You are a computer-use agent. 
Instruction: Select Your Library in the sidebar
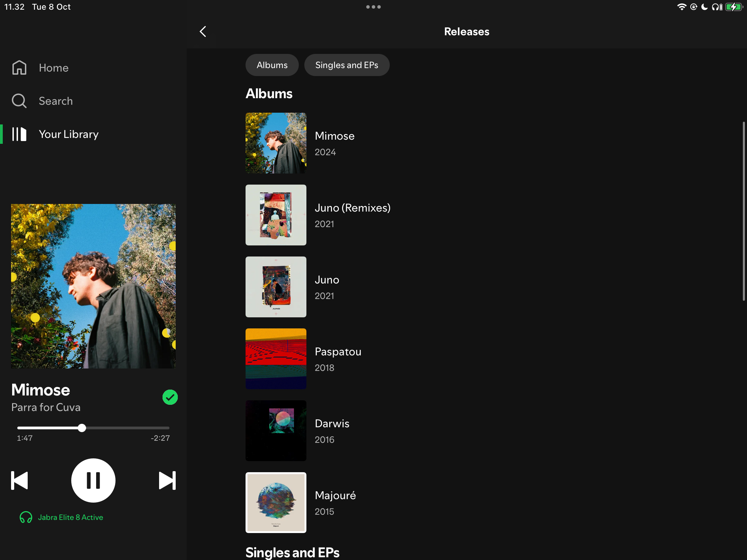click(x=69, y=134)
